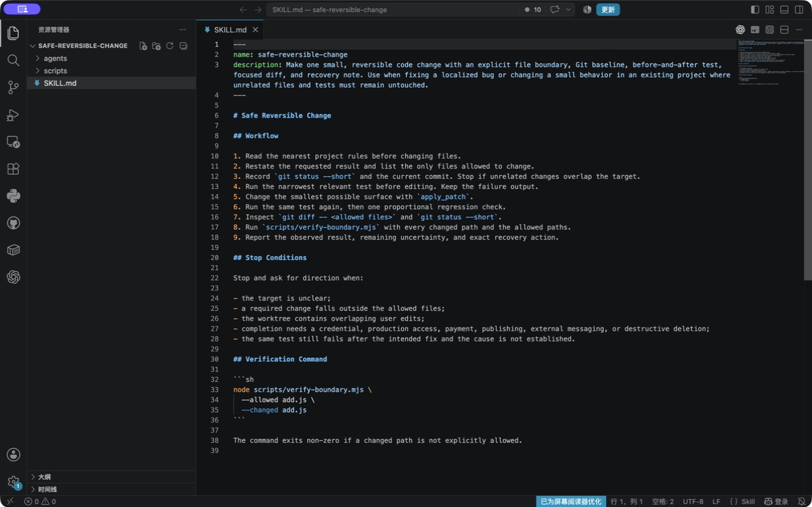Screen dimensions: 812x507
Task: Click the purple remote window badge
Action: [22, 9]
